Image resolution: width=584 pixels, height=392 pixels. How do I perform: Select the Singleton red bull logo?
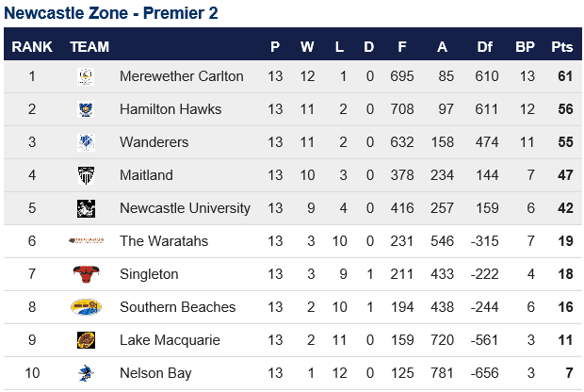click(86, 274)
